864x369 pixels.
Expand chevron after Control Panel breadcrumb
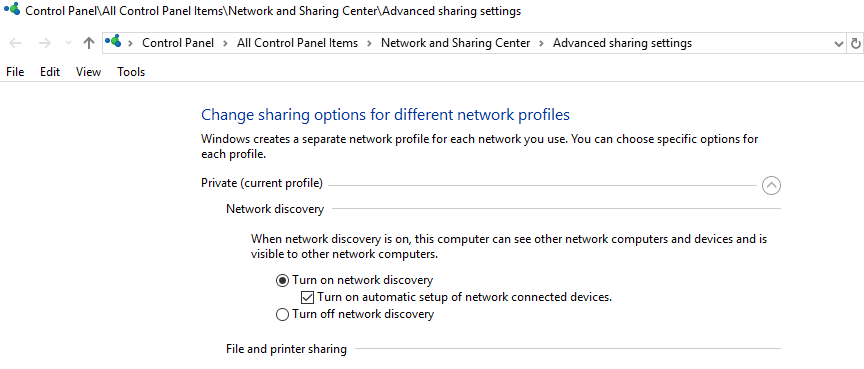pyautogui.click(x=225, y=43)
